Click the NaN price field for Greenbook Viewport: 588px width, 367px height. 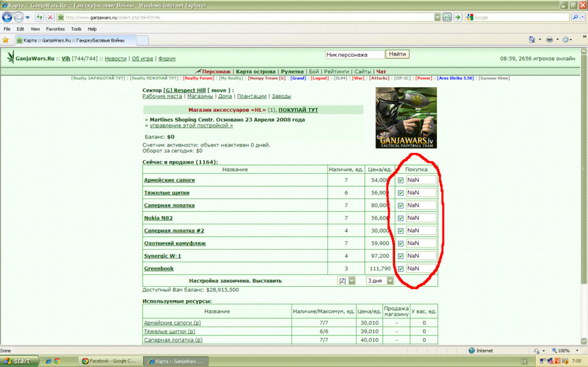421,268
